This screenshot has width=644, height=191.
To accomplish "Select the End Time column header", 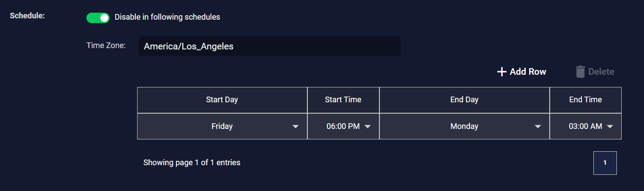I will pyautogui.click(x=585, y=100).
